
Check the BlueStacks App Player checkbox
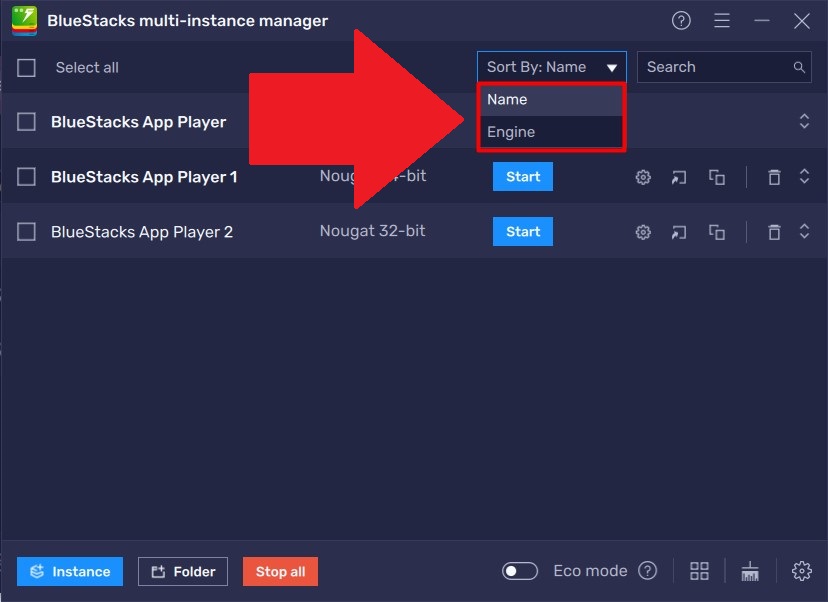26,122
